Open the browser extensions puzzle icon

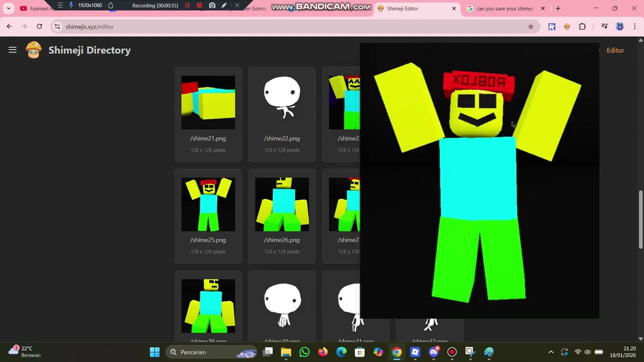point(582,27)
